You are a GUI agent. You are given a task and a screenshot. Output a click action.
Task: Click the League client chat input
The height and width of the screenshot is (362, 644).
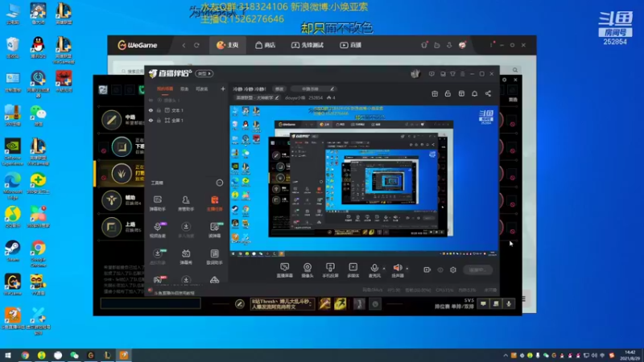pyautogui.click(x=151, y=303)
